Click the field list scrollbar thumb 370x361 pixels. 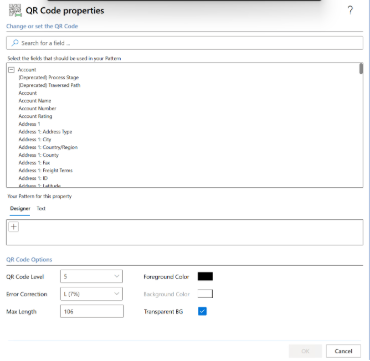tap(361, 69)
